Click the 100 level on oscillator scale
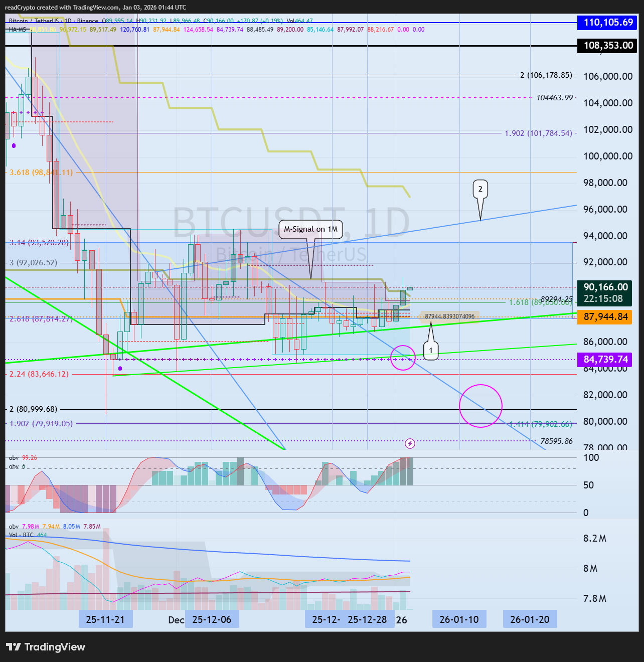This screenshot has height=662, width=644. (591, 457)
